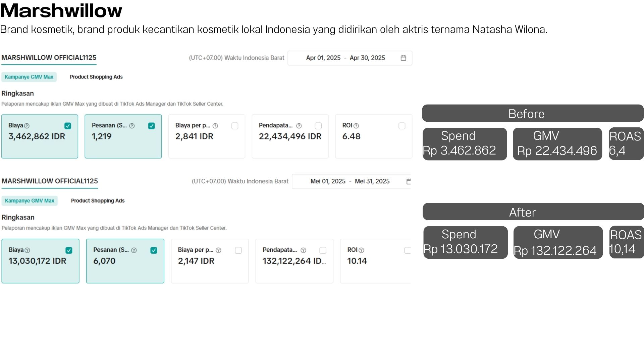
Task: Open the calendar icon in the April date range
Action: point(403,58)
